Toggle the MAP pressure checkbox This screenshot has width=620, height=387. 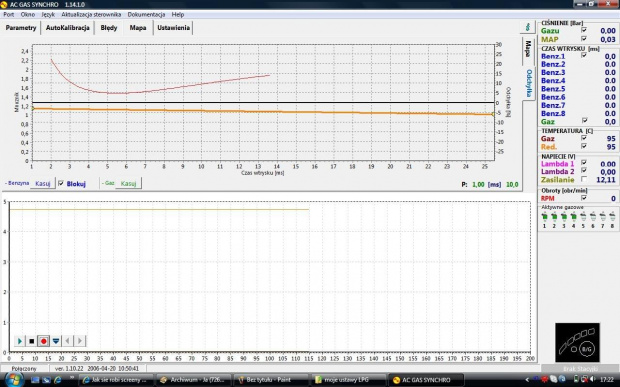click(584, 39)
